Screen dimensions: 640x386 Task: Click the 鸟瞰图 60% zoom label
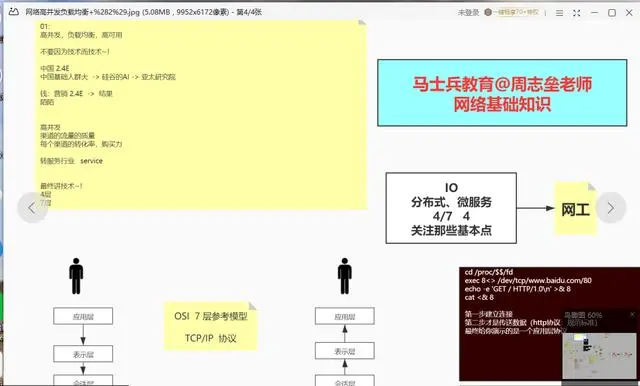coord(583,315)
